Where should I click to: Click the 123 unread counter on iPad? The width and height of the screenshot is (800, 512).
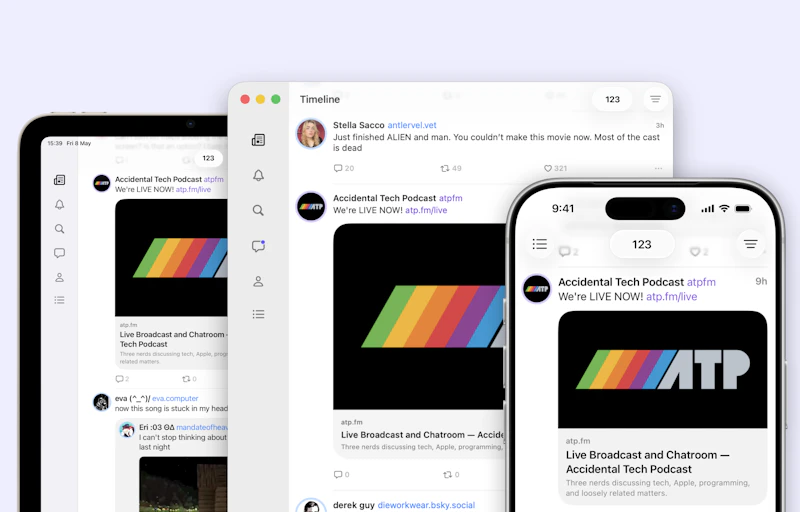pos(208,158)
